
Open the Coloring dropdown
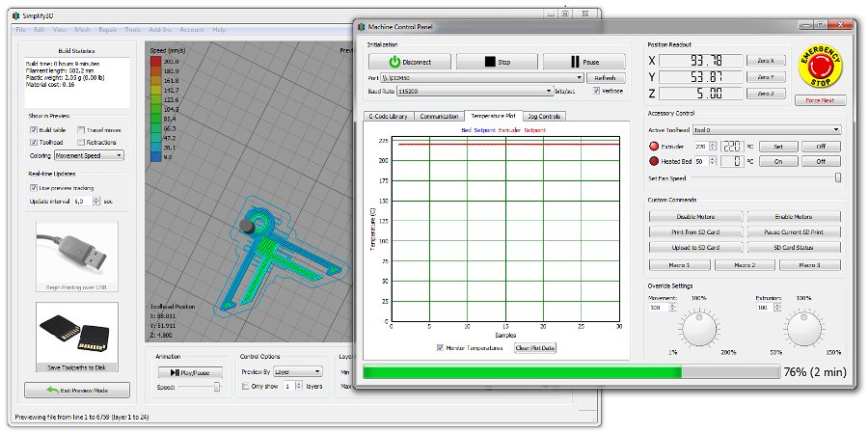pyautogui.click(x=89, y=155)
